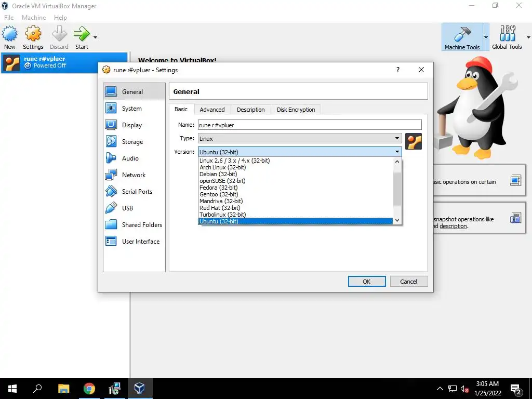The width and height of the screenshot is (532, 399).
Task: Open the User Interface settings category
Action: pyautogui.click(x=134, y=242)
